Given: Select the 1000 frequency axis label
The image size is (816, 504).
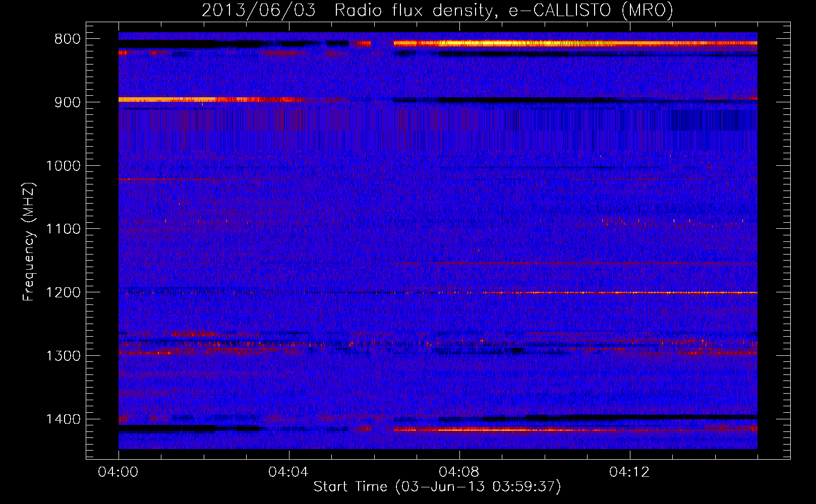Looking at the screenshot, I should click(63, 166).
